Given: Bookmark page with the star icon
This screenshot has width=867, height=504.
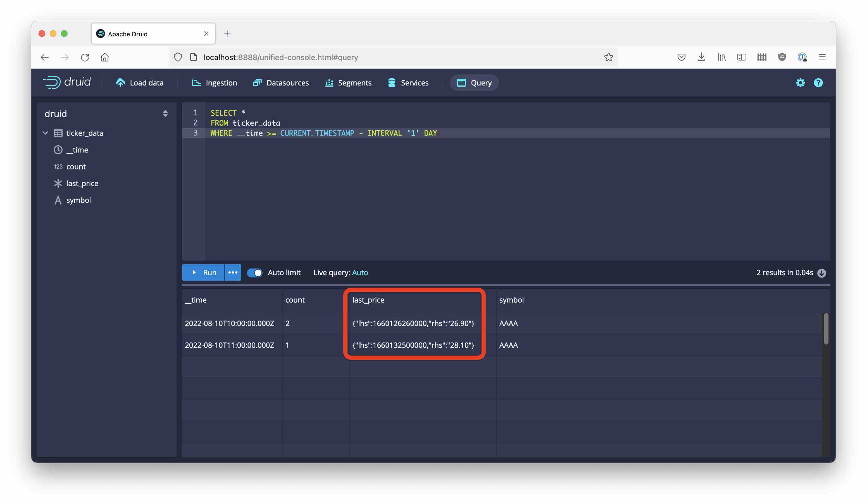Looking at the screenshot, I should point(608,57).
